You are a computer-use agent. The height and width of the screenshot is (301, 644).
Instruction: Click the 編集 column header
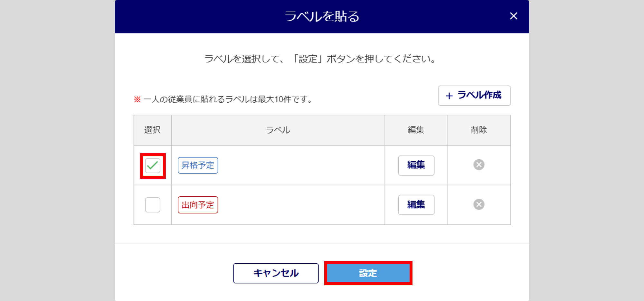(416, 130)
